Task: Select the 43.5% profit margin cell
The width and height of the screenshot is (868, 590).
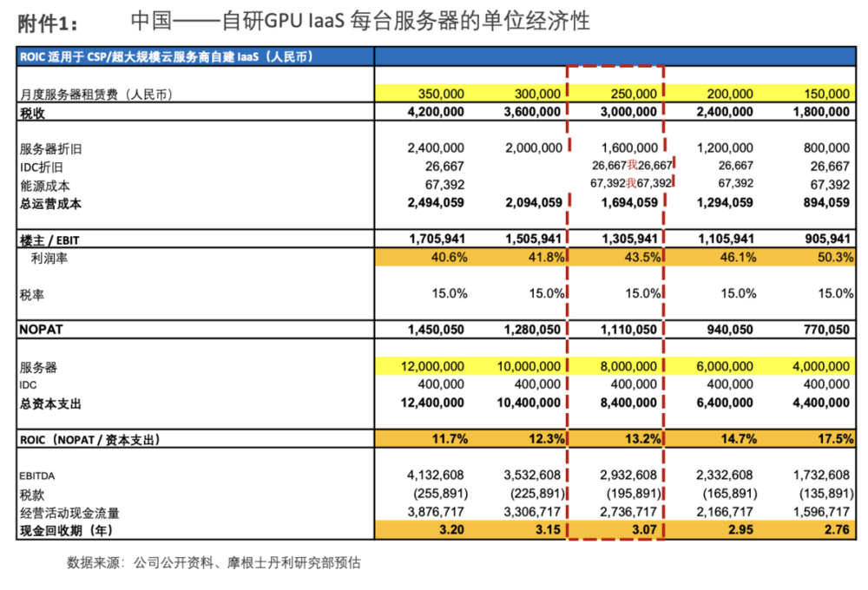Action: click(x=642, y=258)
